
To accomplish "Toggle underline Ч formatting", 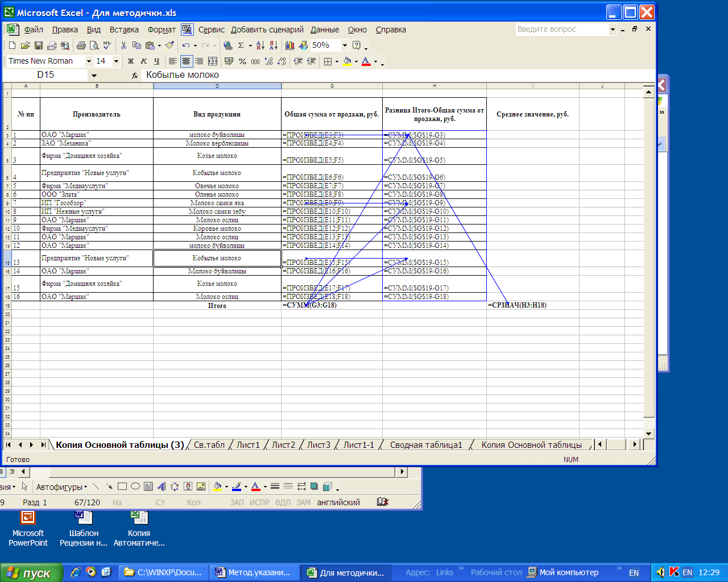I will click(x=157, y=61).
